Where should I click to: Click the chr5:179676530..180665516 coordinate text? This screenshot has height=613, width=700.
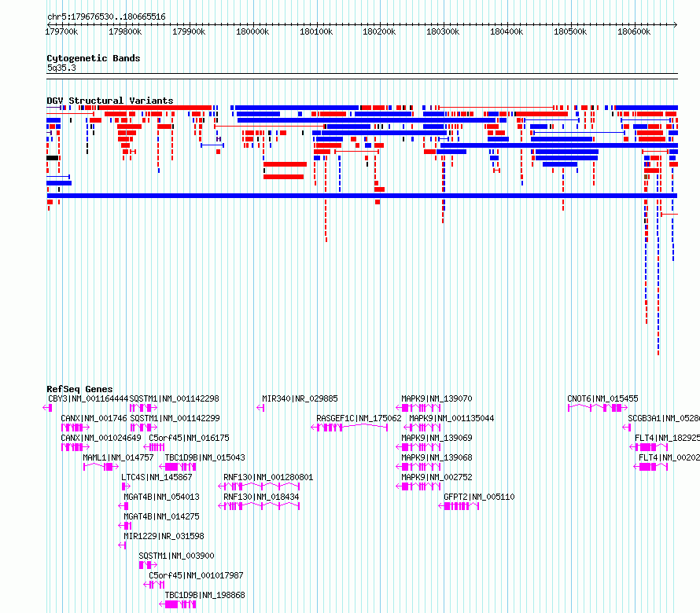[x=106, y=17]
